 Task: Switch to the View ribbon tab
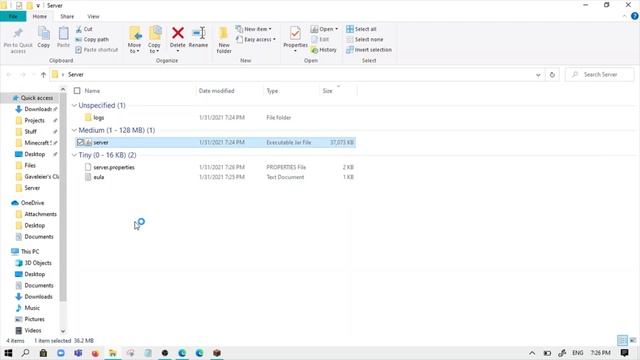[93, 16]
